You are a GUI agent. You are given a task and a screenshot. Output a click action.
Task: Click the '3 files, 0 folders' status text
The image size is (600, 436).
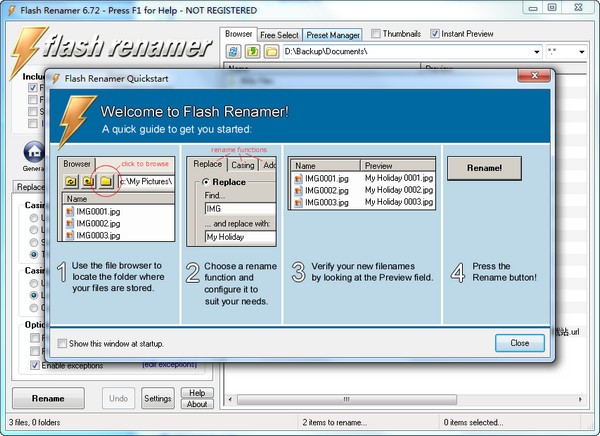pyautogui.click(x=34, y=422)
